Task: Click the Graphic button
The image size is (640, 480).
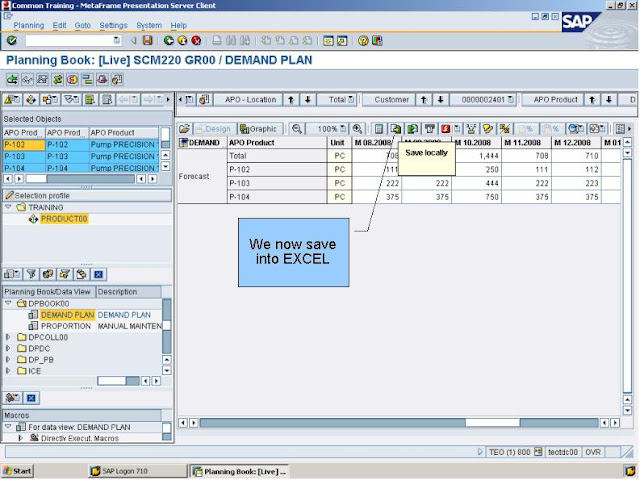Action: [x=258, y=129]
